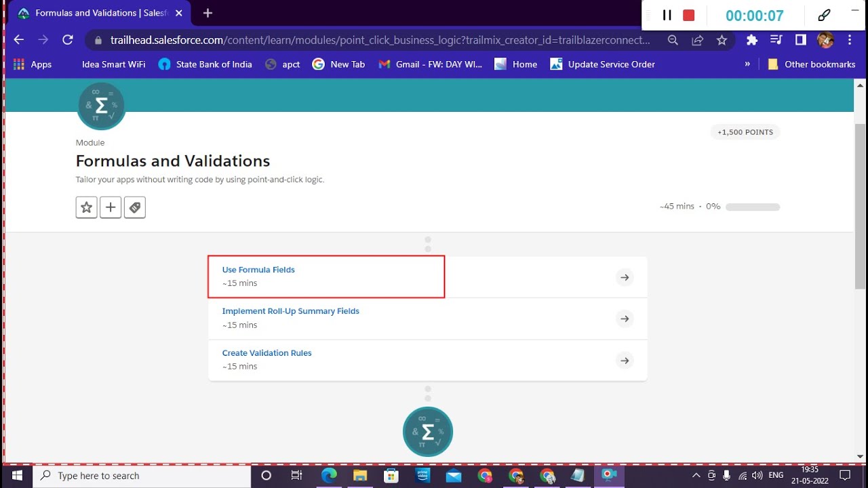Open Prime Video from the taskbar

[x=422, y=476]
